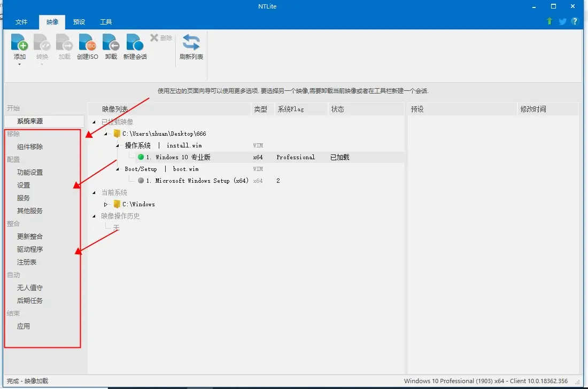588x389 pixels.
Task: Switch to the 映像 tab
Action: (52, 22)
